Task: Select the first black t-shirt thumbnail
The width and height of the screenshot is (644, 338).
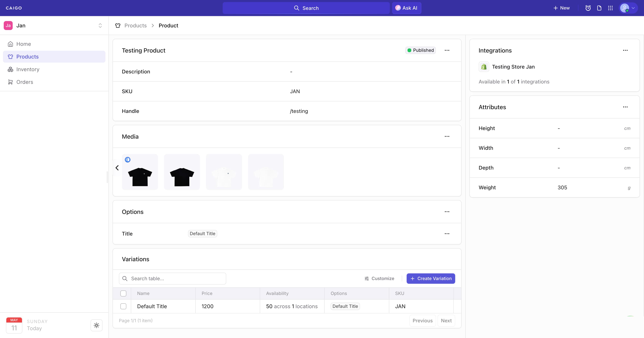Action: point(140,172)
